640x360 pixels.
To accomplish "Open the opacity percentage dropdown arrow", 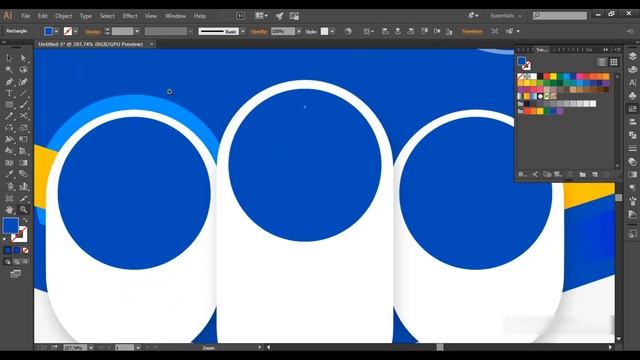I will (x=299, y=31).
